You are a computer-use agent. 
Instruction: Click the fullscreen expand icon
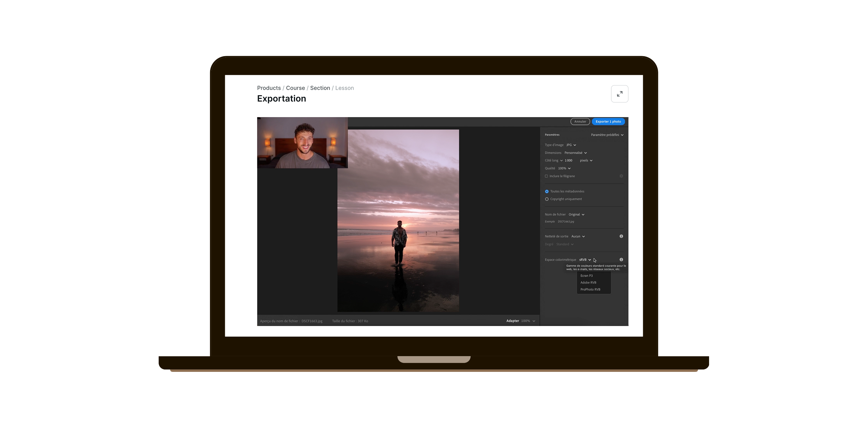pos(619,94)
